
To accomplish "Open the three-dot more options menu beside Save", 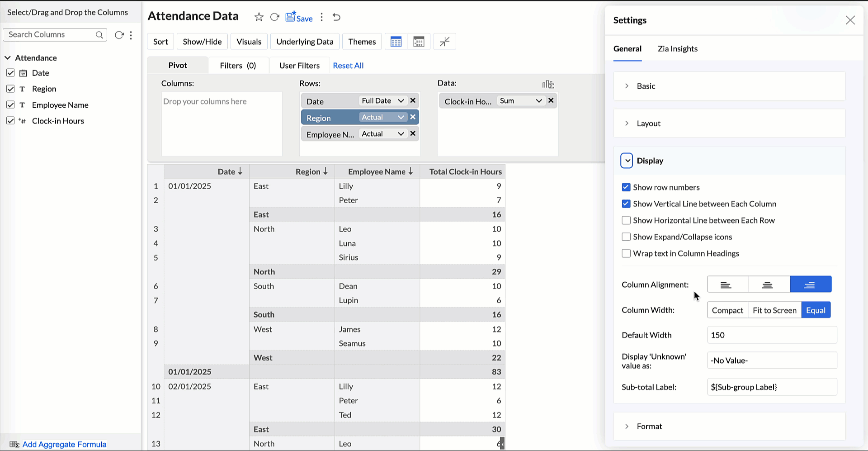I will click(x=321, y=17).
